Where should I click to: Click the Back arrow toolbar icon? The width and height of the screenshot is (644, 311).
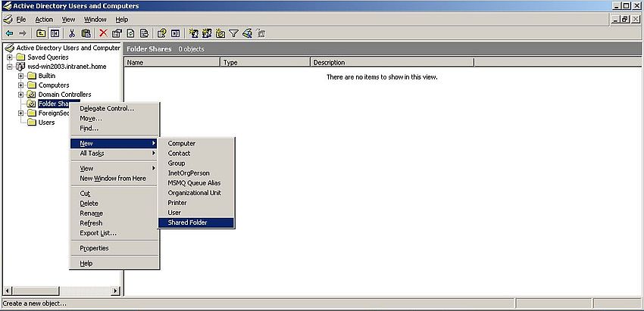[x=9, y=33]
